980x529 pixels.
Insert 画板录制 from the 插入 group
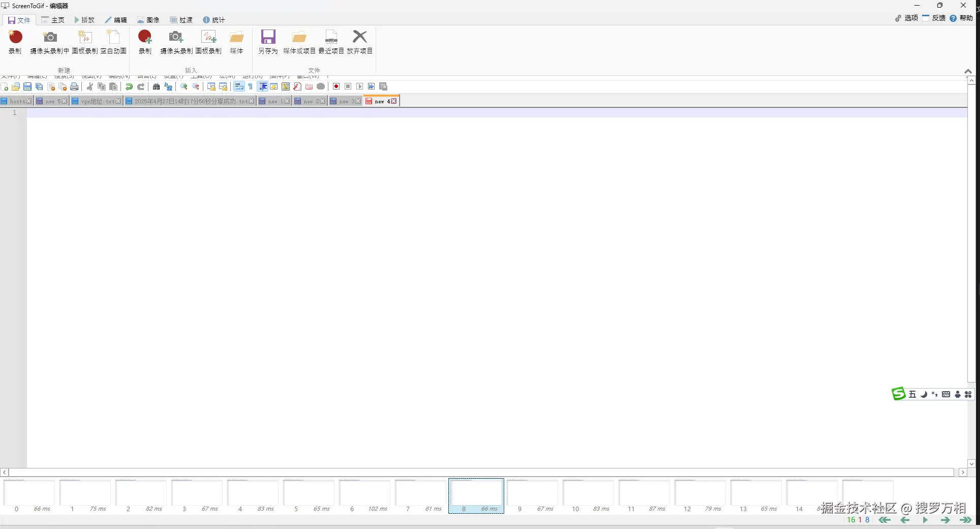pyautogui.click(x=208, y=42)
